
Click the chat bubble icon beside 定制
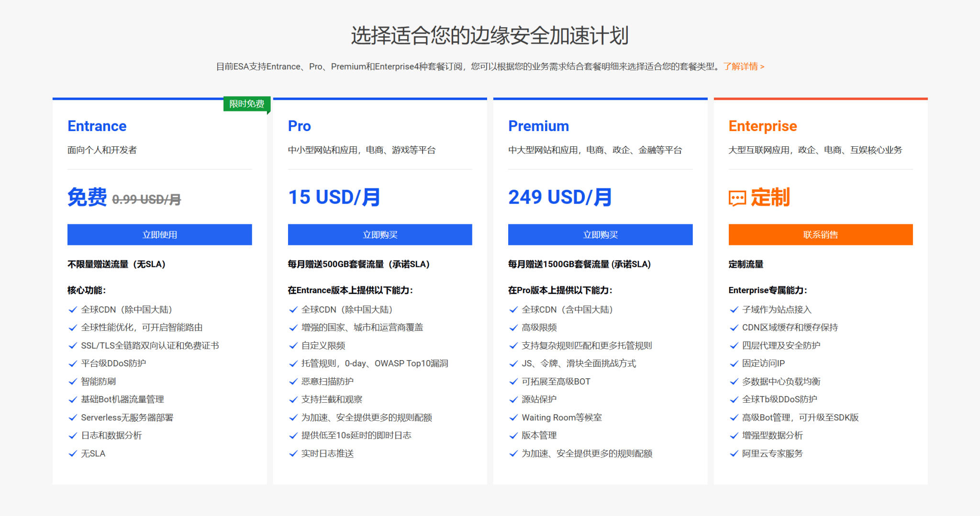[x=737, y=197]
